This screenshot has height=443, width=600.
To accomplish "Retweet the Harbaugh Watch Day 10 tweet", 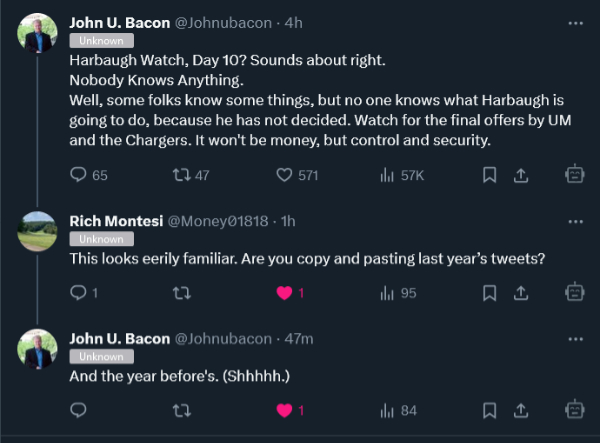I will click(183, 175).
